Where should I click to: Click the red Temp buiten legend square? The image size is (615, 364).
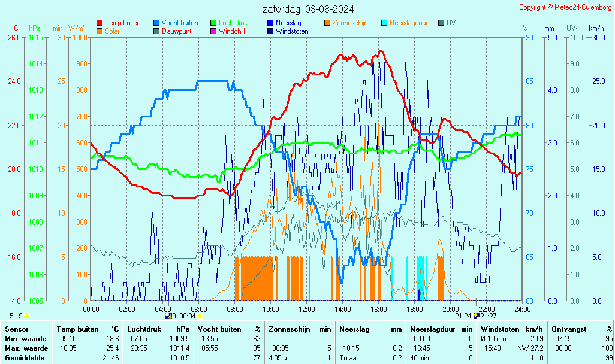[x=100, y=23]
